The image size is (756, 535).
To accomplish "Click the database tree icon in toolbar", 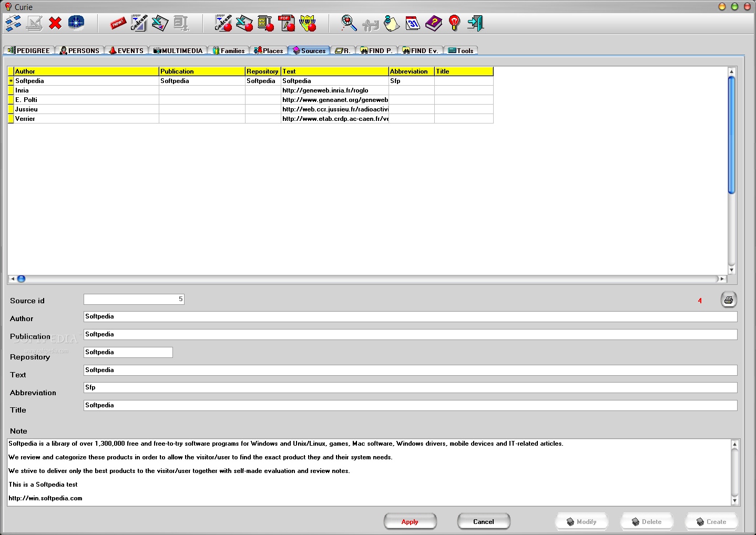I will (13, 23).
